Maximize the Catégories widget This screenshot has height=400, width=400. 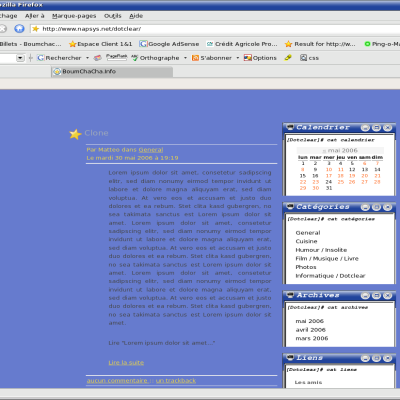click(x=376, y=207)
